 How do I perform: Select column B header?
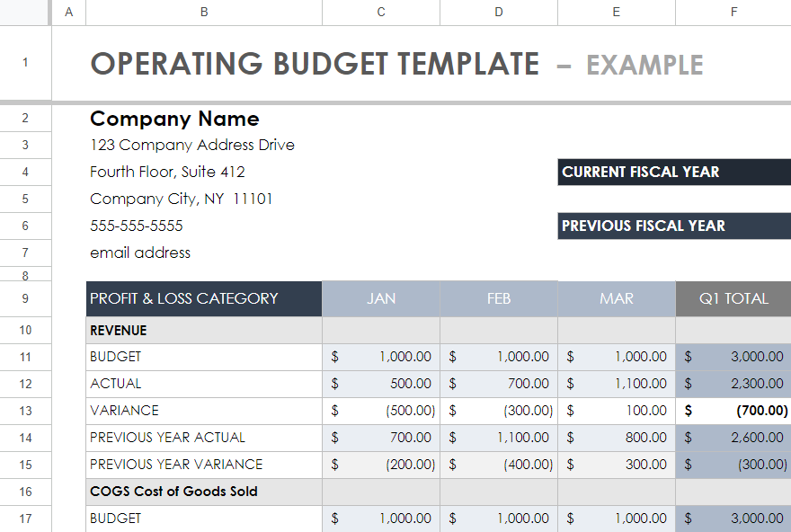(x=204, y=12)
